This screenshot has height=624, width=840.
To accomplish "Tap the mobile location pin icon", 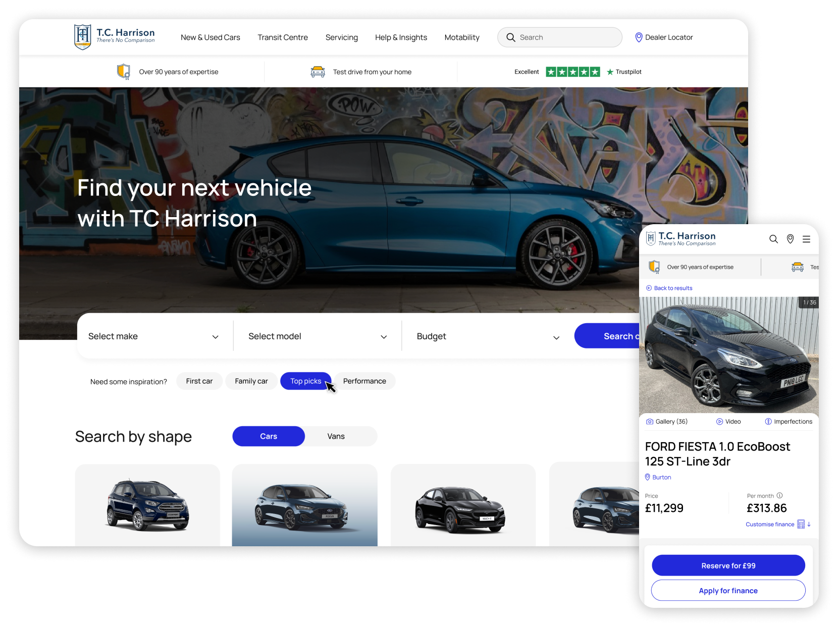I will pos(790,239).
